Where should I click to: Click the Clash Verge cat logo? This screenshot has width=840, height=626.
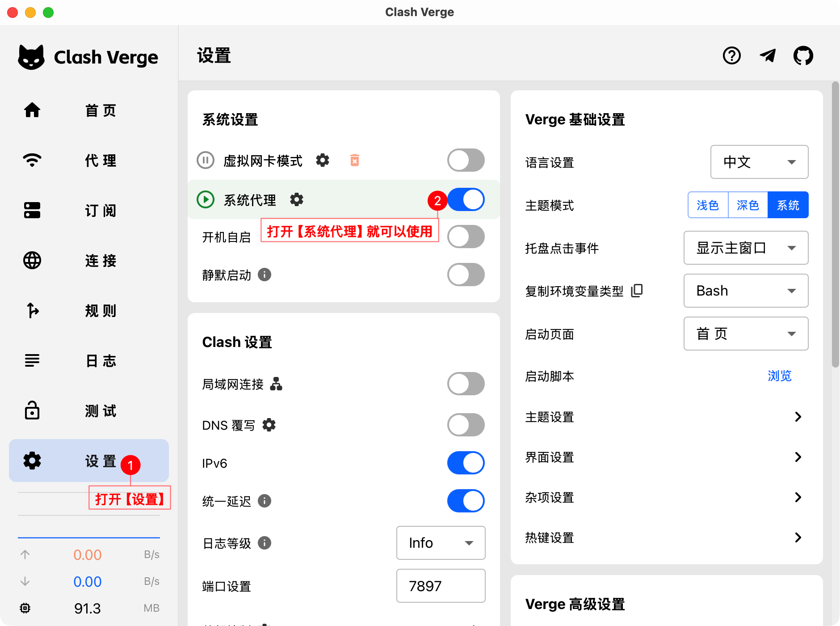tap(31, 57)
